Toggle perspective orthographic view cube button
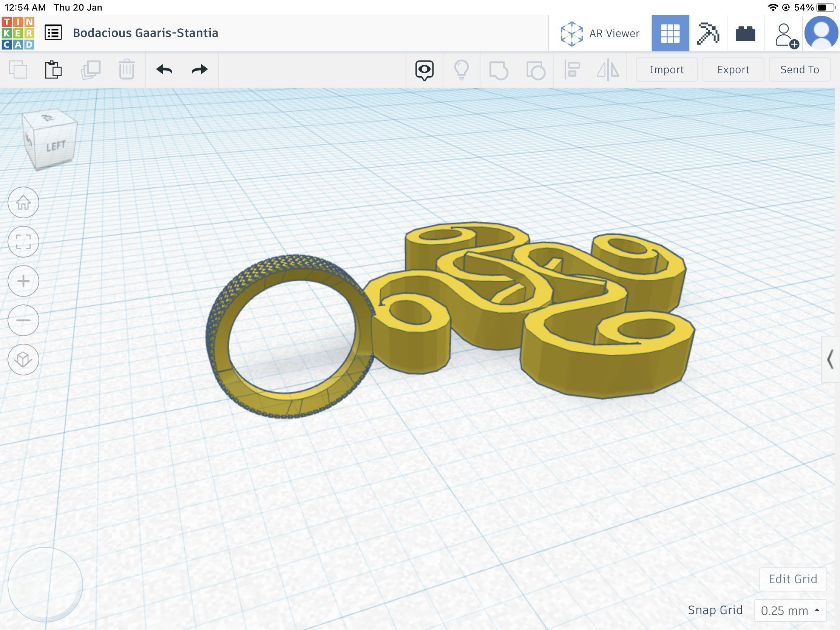 click(23, 360)
